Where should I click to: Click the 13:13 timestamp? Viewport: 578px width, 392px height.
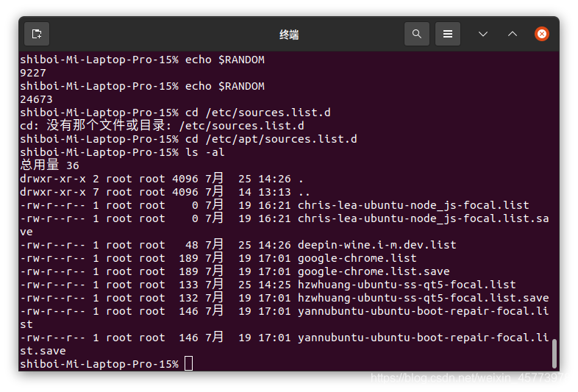(274, 192)
